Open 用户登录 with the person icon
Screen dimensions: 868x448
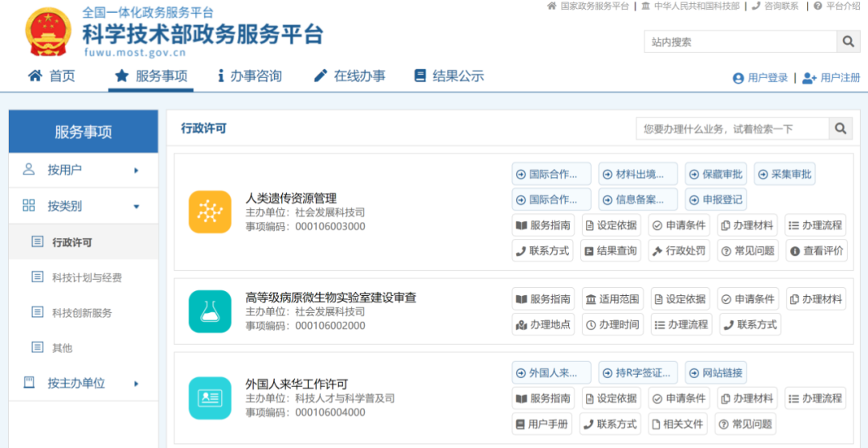click(x=759, y=78)
